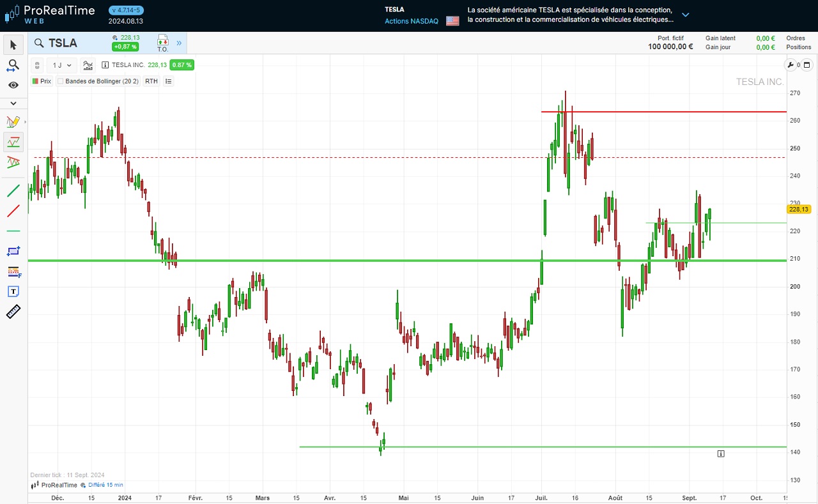Open the list options icon beside RTH

pos(168,81)
